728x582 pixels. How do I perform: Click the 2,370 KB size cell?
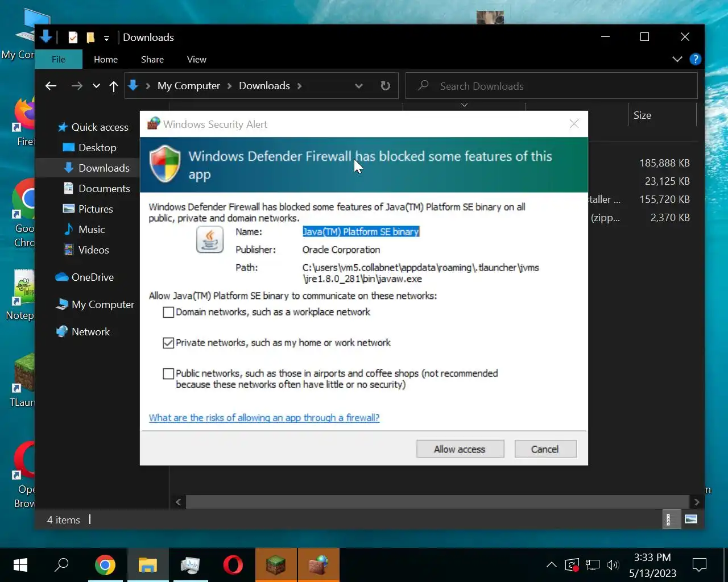pos(670,218)
